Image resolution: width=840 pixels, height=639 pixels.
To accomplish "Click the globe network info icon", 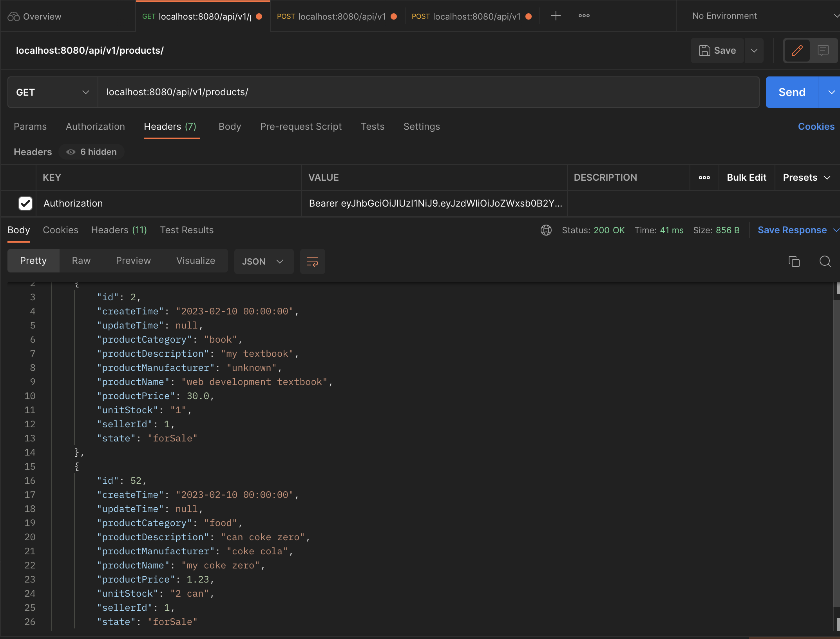I will [546, 230].
